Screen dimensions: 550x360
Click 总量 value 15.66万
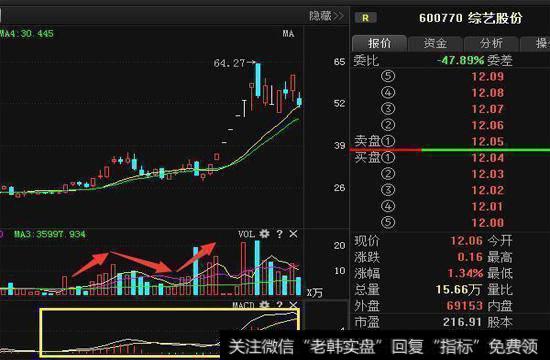click(458, 289)
